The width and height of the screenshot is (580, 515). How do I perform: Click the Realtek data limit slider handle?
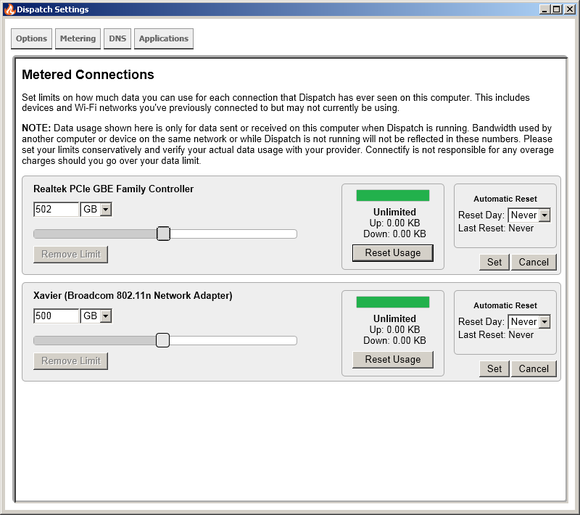click(x=163, y=234)
